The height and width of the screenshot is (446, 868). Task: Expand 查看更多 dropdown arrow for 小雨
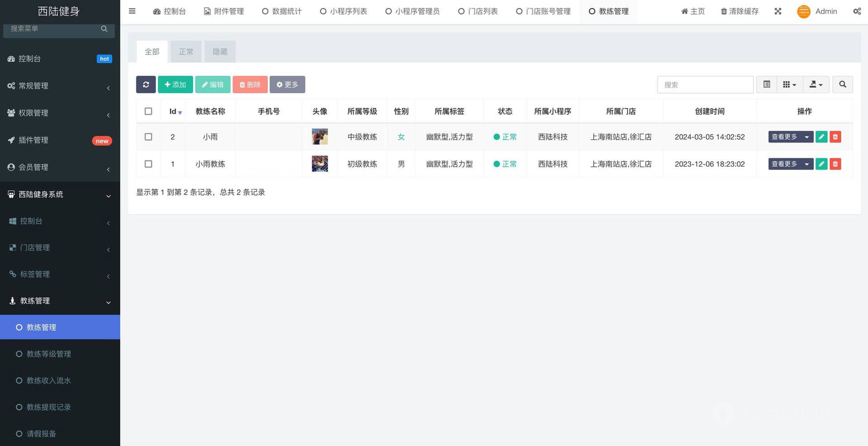pos(807,137)
